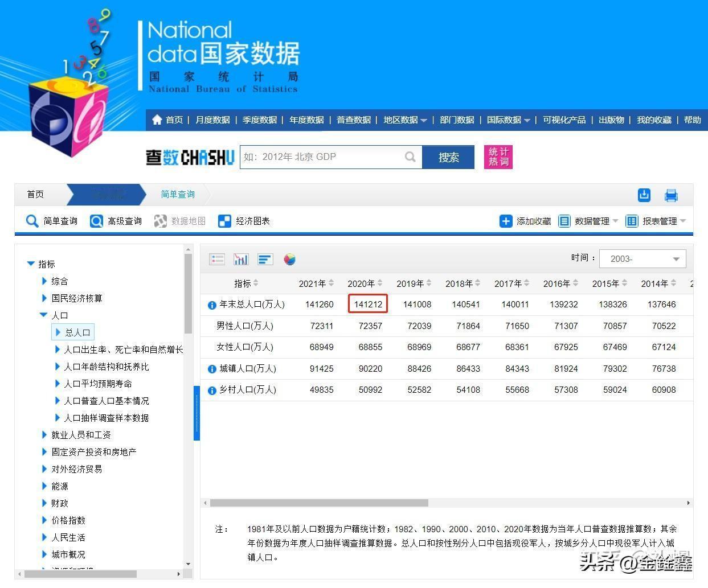Screen dimensions: 708x588
Task: Sort the 2018年 column
Action: tap(478, 283)
